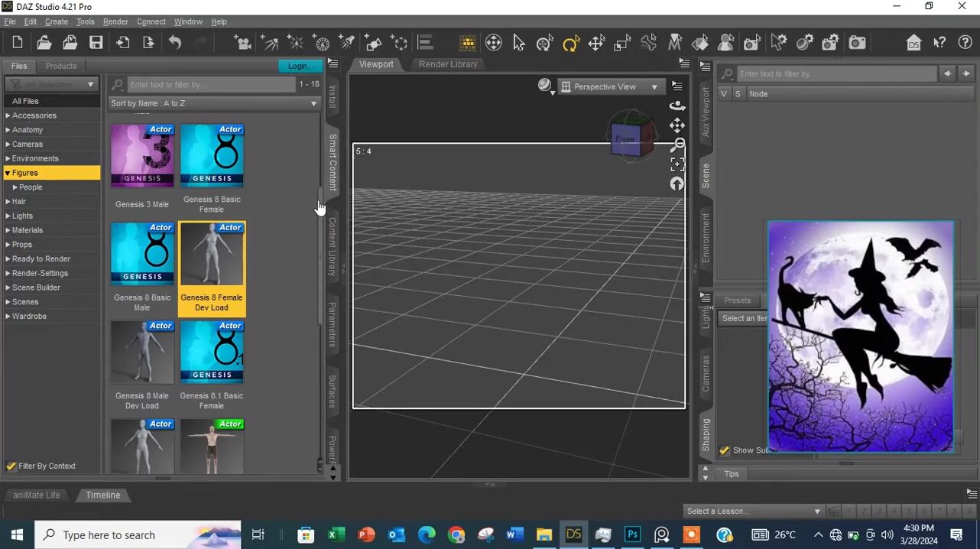
Task: Click the New Scene file icon
Action: [18, 43]
